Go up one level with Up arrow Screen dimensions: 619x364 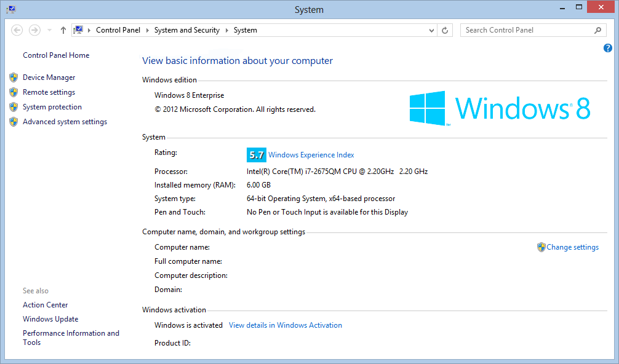(63, 30)
